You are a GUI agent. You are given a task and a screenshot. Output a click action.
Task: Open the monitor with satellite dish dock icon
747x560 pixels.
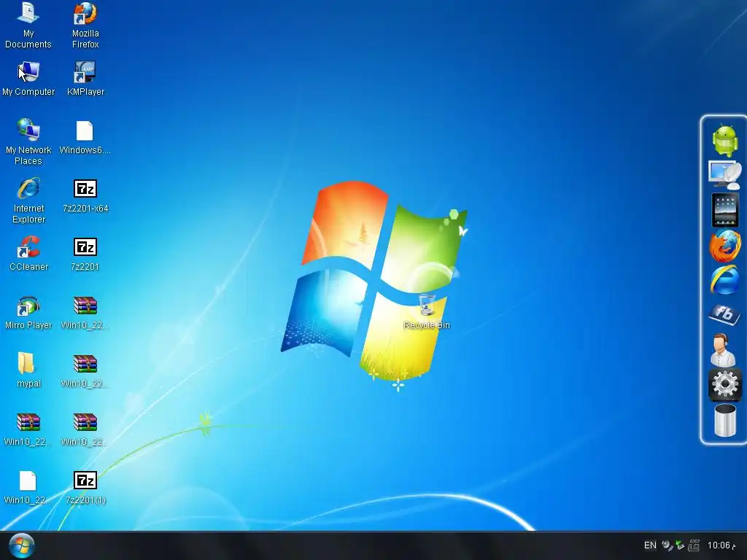724,175
